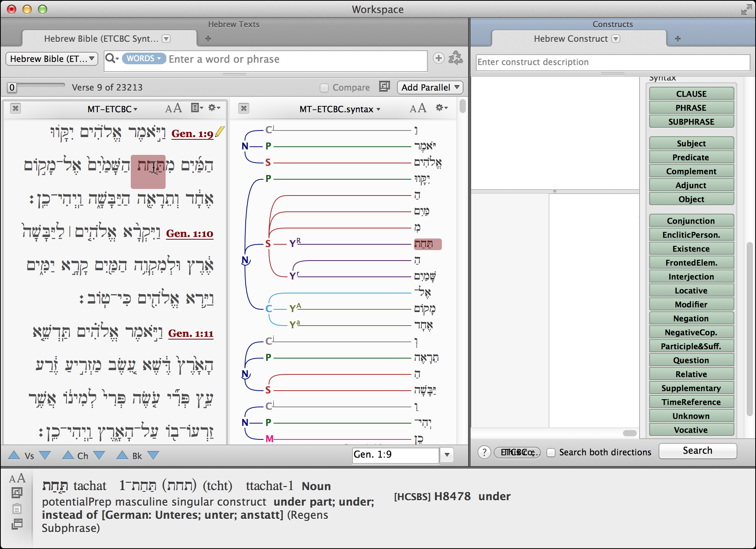
Task: Open gear settings menu in MT-ETCBC pane
Action: [214, 108]
